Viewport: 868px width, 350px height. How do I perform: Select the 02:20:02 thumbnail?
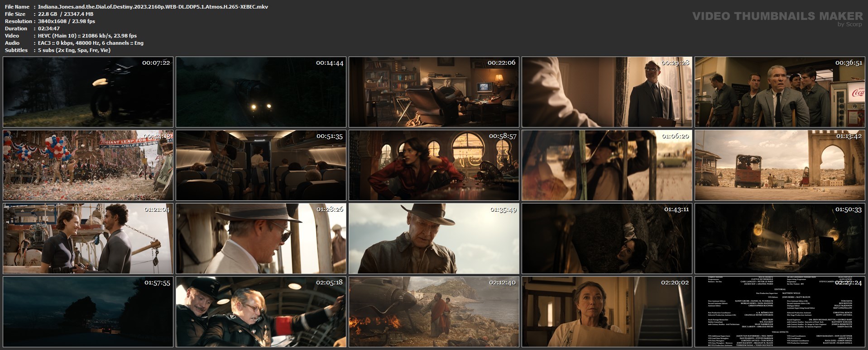pyautogui.click(x=607, y=312)
